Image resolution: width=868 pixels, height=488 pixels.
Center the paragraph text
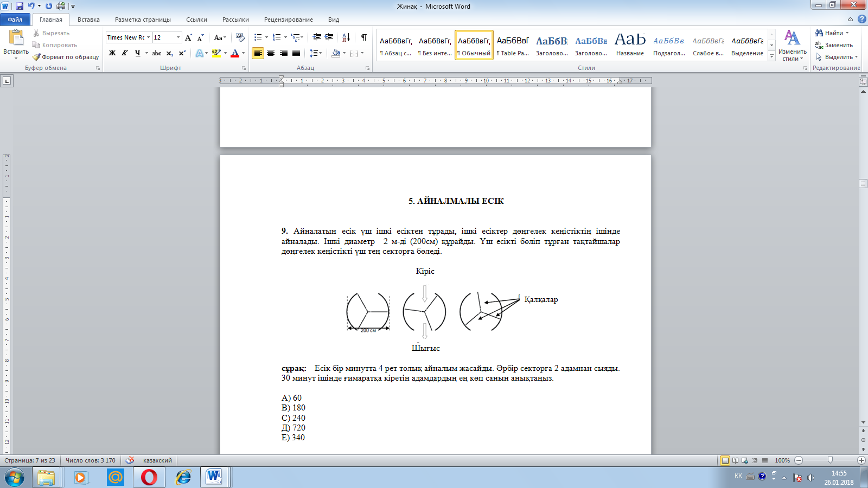coord(271,53)
